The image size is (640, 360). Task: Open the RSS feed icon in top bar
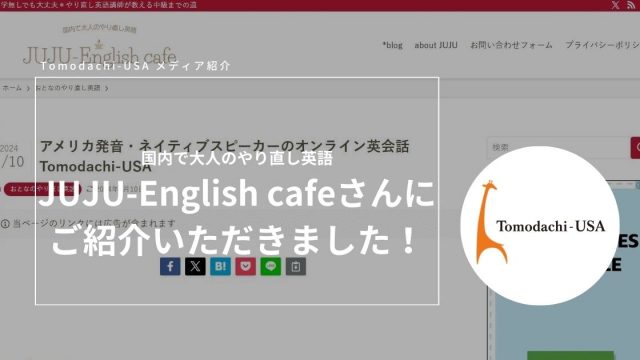631,5
